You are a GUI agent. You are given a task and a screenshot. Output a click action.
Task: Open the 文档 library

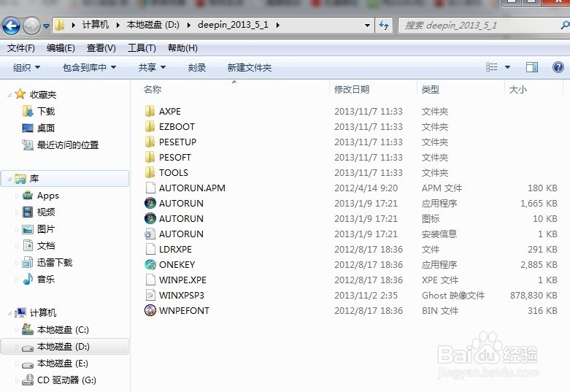[46, 246]
